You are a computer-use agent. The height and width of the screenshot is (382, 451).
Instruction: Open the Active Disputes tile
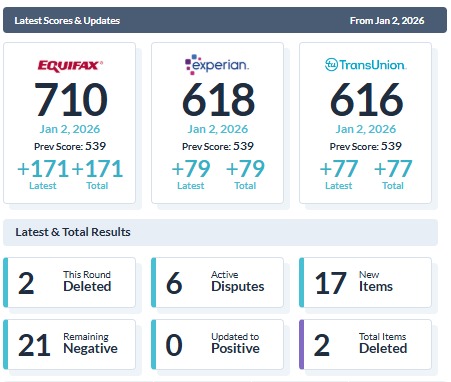click(x=217, y=282)
